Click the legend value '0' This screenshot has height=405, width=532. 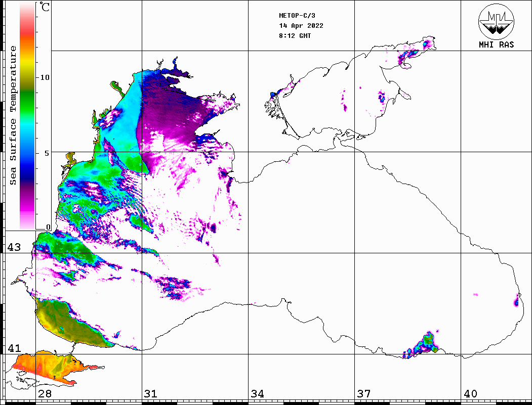coord(48,227)
